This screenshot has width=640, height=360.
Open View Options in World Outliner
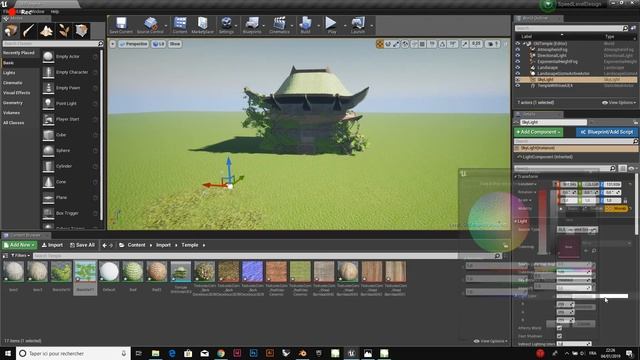(619, 103)
